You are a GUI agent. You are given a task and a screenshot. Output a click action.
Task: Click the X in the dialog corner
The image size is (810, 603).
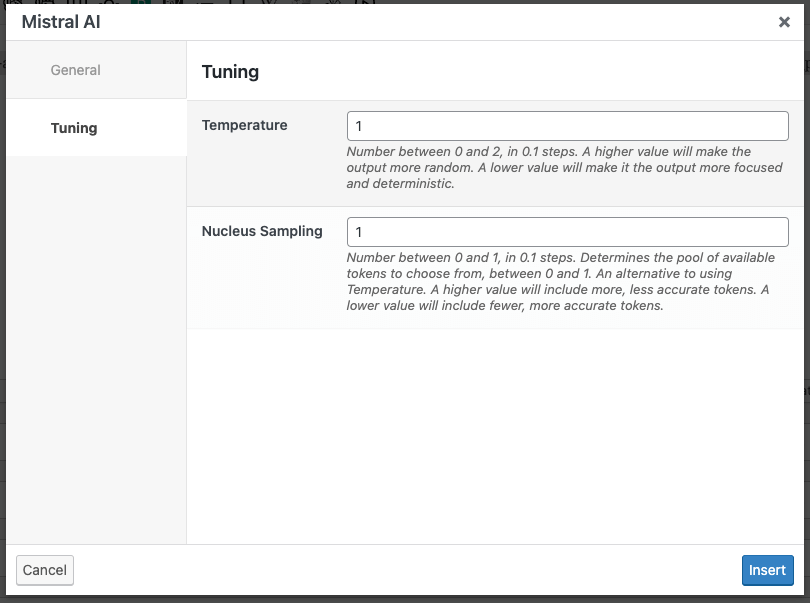(784, 21)
